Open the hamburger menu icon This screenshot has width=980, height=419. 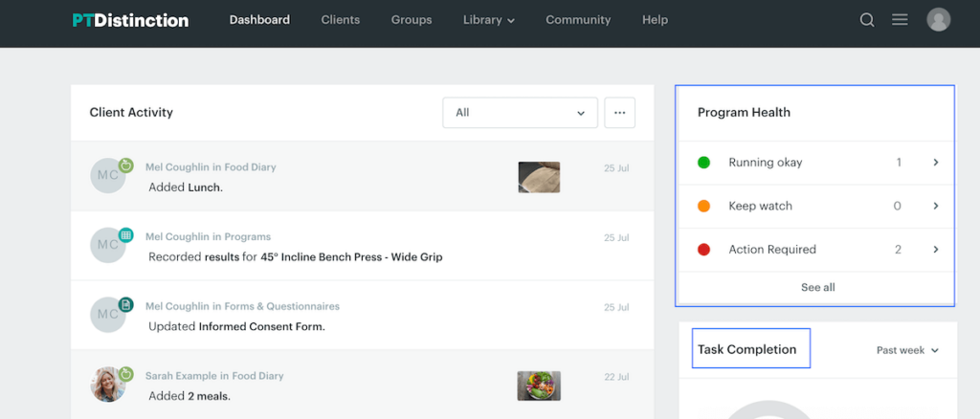pyautogui.click(x=900, y=20)
